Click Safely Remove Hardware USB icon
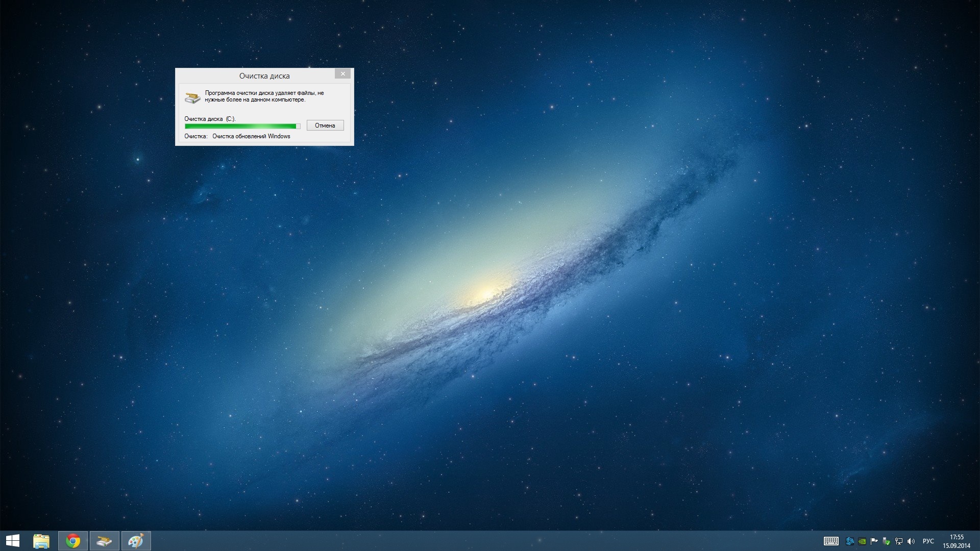This screenshot has height=551, width=980. coord(887,541)
